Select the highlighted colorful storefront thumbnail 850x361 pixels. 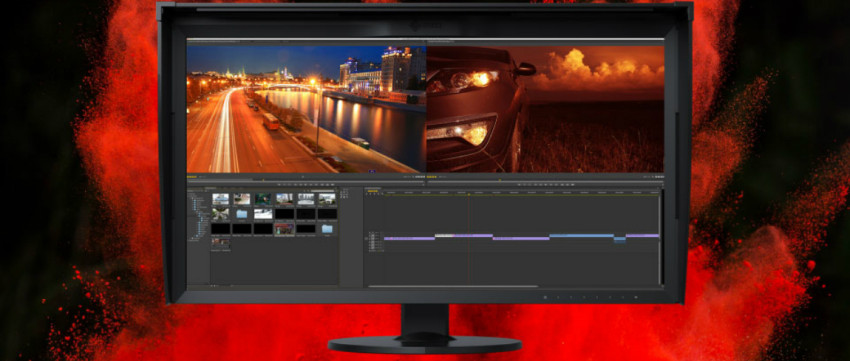285,229
